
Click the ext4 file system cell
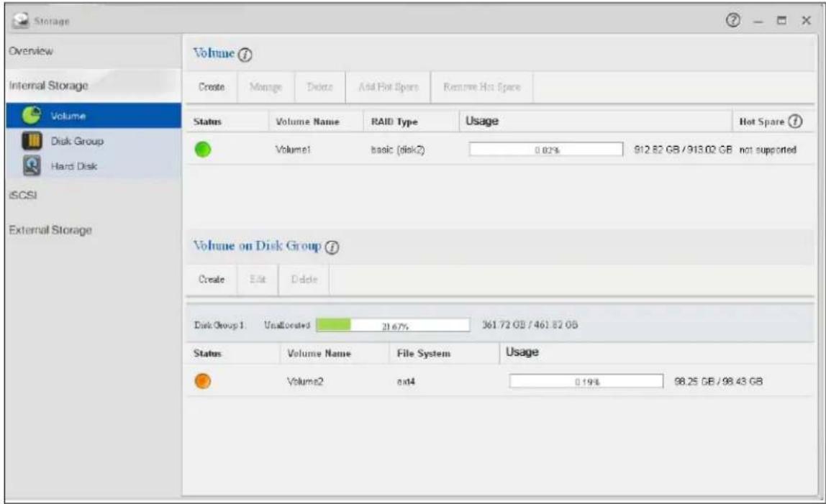pos(406,381)
